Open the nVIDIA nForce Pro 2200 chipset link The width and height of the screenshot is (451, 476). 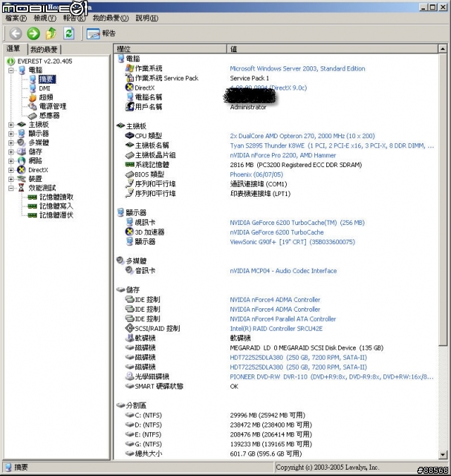click(283, 155)
